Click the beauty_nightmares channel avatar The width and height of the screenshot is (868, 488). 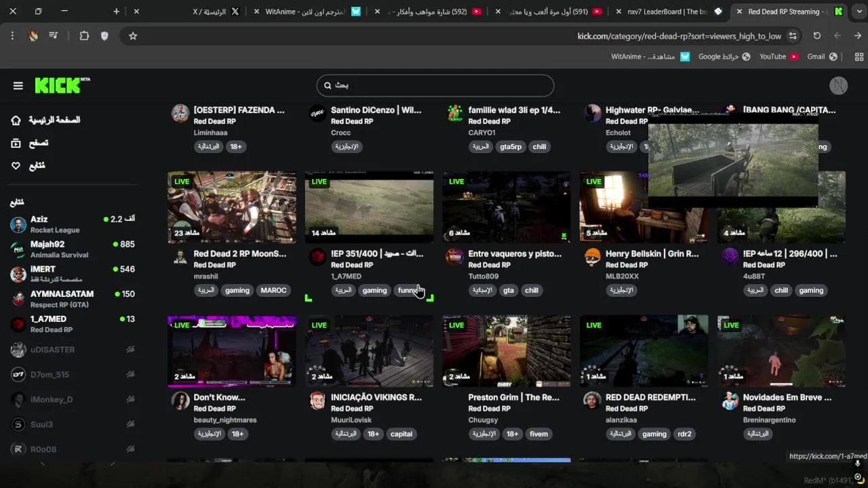[x=180, y=401]
